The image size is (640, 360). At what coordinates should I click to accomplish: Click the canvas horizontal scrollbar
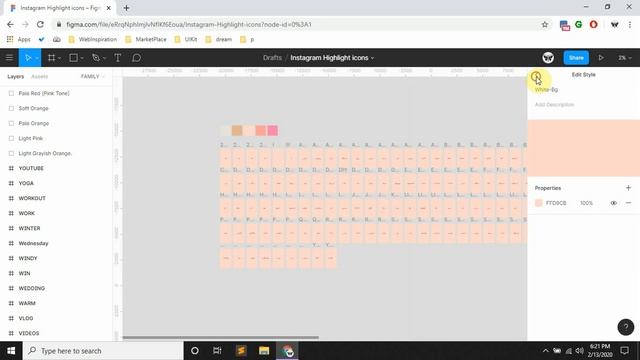220,338
